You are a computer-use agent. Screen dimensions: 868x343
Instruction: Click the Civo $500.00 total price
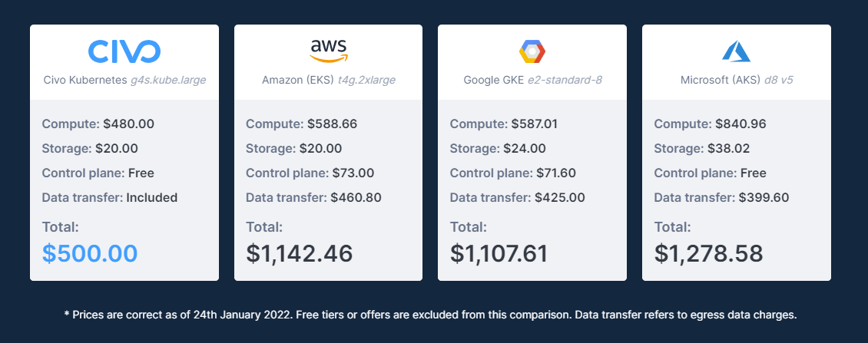[90, 253]
